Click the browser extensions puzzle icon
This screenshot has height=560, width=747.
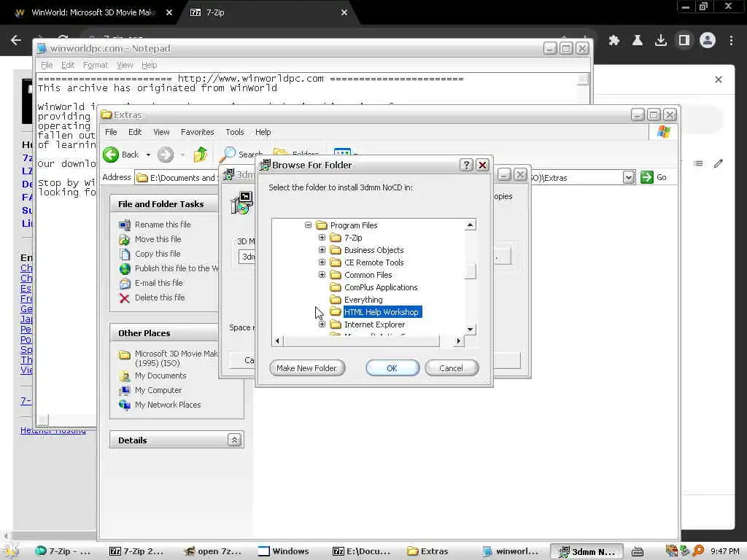pyautogui.click(x=614, y=41)
